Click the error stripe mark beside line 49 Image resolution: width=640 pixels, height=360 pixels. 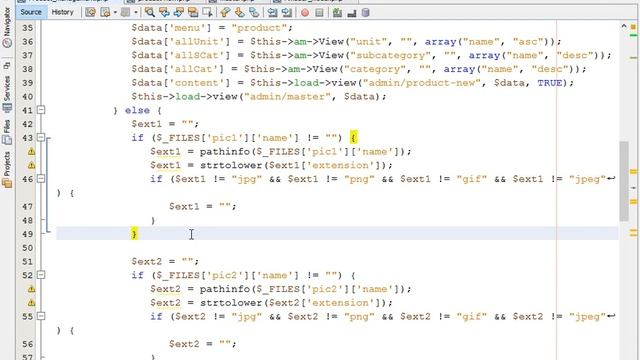coord(633,233)
